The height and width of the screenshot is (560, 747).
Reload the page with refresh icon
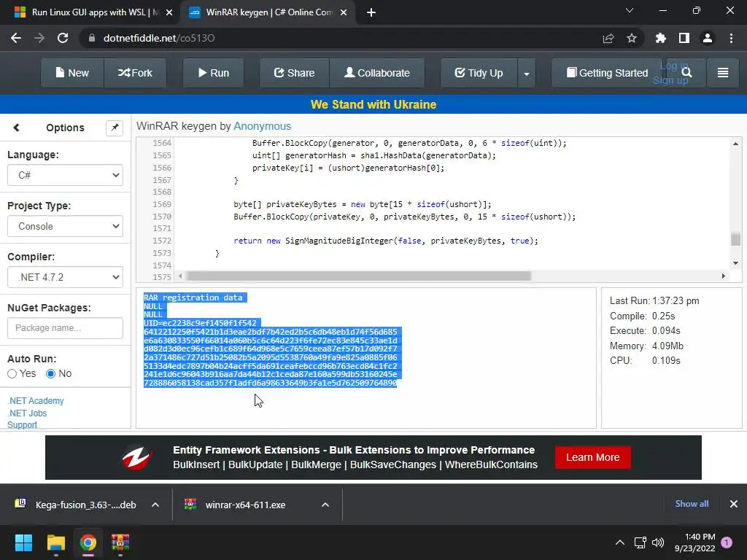pos(63,38)
